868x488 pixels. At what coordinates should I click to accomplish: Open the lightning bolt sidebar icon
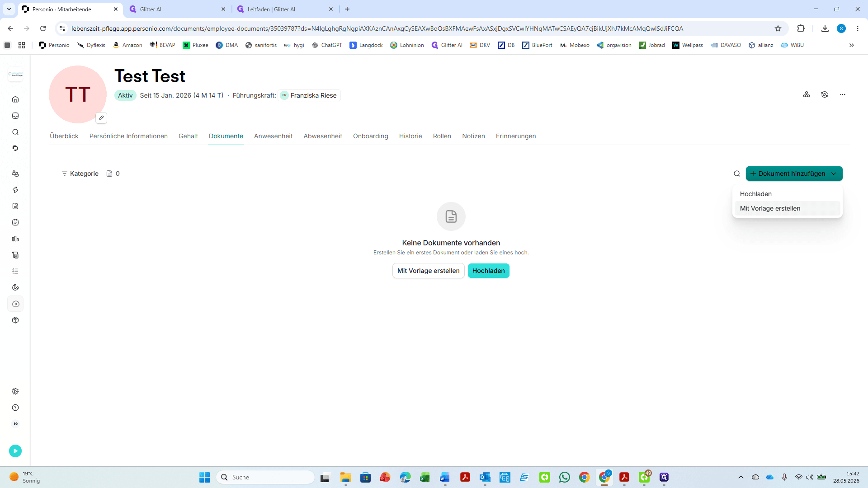15,190
